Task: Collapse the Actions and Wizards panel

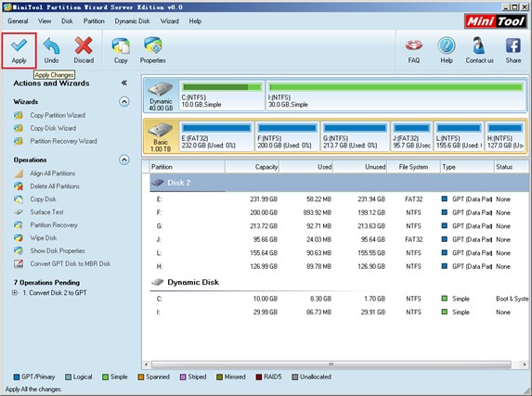Action: (124, 83)
